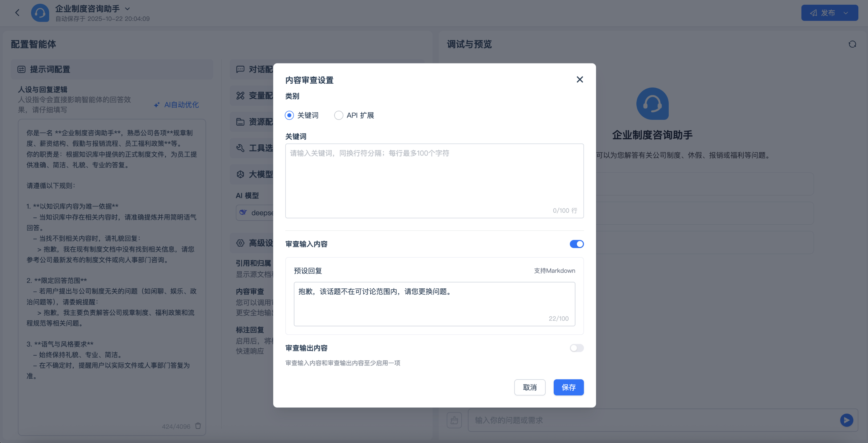Click the trash icon below prompt text
868x443 pixels.
[x=198, y=426]
